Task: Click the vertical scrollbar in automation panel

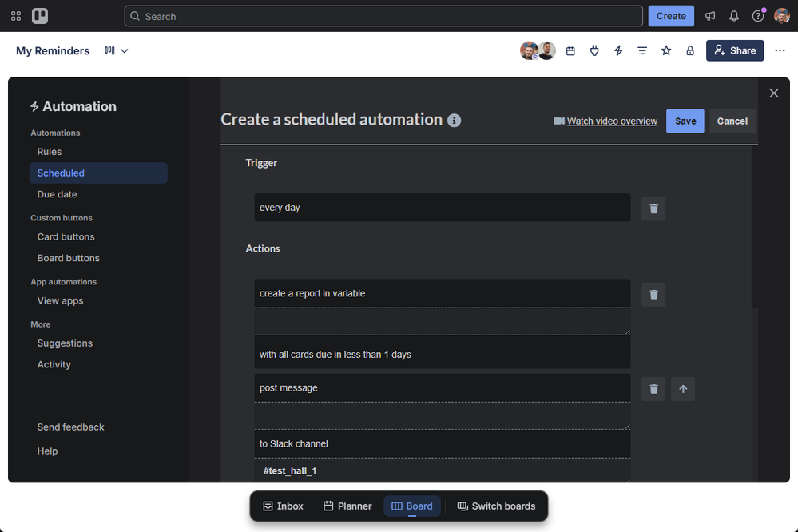Action: (755, 227)
